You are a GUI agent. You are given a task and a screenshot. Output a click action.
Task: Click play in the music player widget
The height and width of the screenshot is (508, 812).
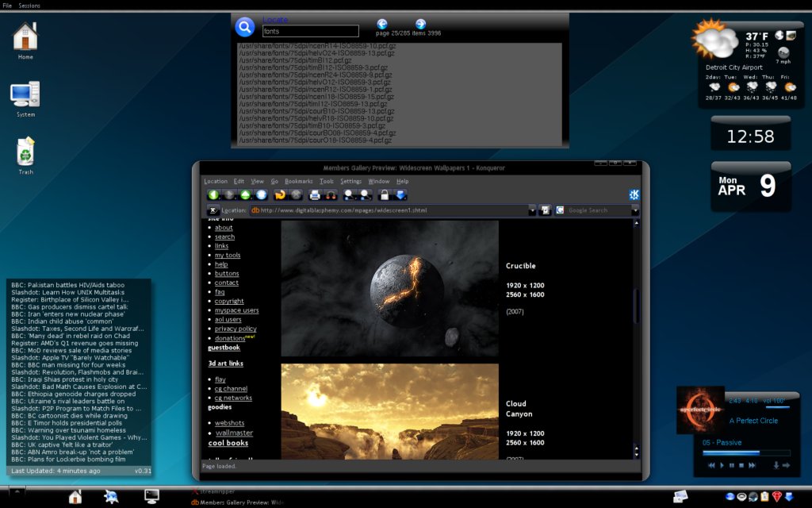click(722, 465)
